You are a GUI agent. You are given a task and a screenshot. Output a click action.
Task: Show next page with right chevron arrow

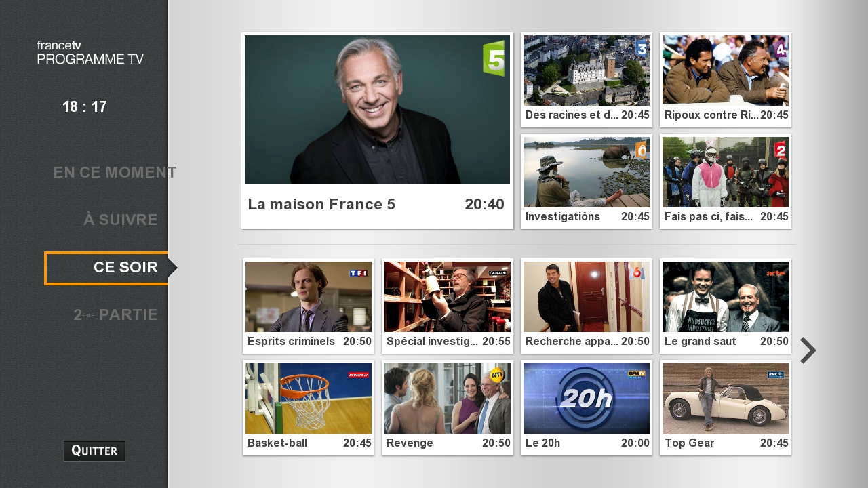tap(808, 350)
